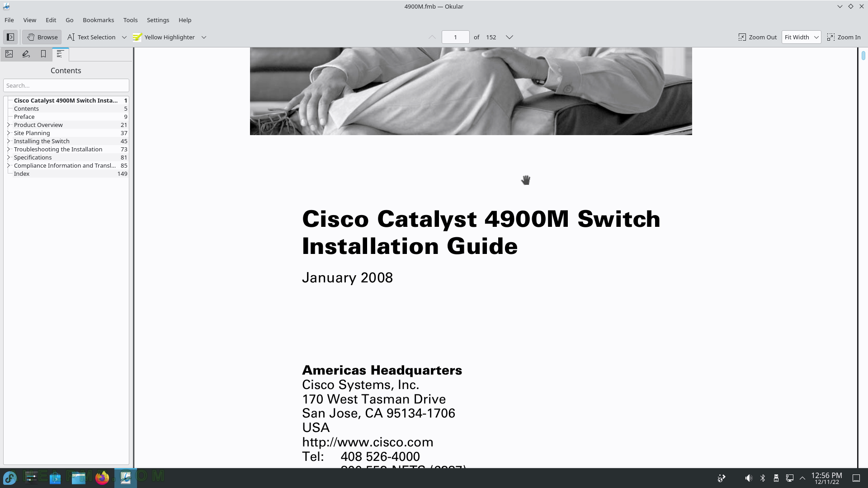Activate the Browse hand tool

(x=42, y=37)
